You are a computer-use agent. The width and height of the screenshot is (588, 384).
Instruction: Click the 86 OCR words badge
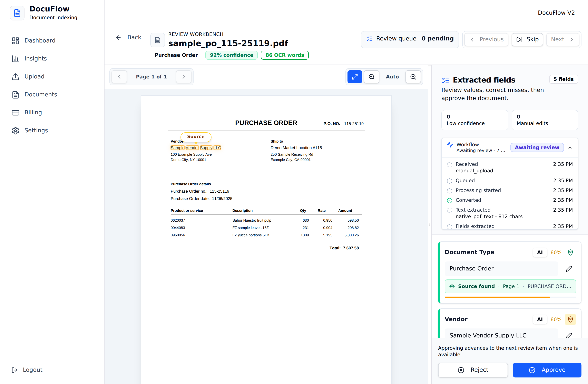[x=285, y=55]
